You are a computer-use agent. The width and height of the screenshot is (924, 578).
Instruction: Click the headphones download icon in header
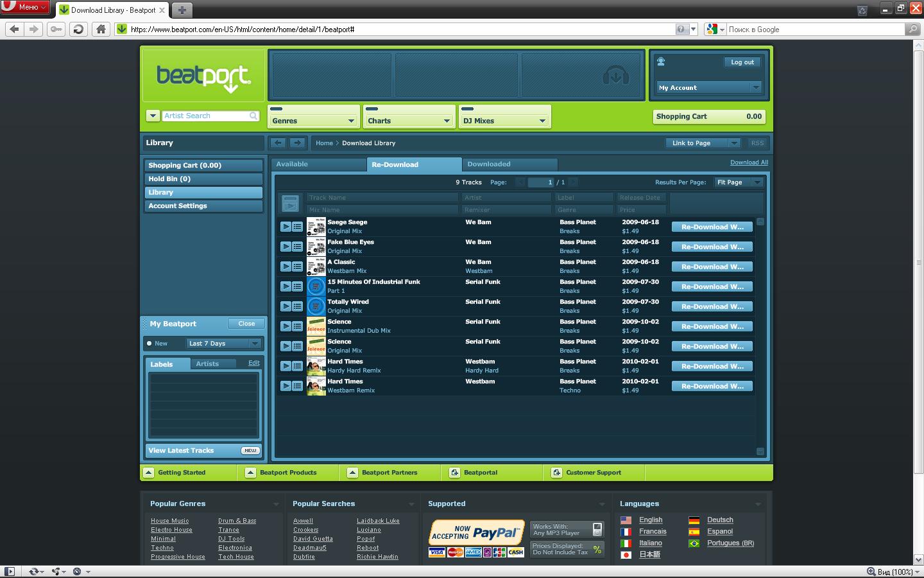coord(615,76)
